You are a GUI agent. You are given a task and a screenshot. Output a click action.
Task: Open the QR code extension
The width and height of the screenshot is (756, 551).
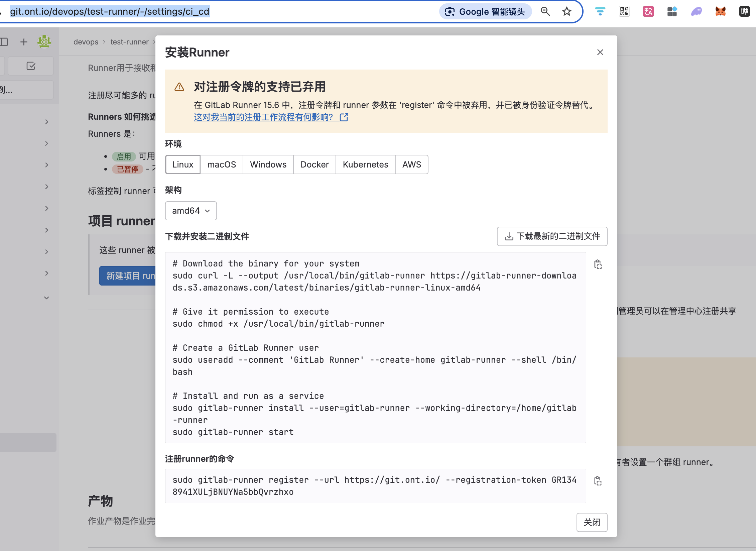pyautogui.click(x=624, y=12)
